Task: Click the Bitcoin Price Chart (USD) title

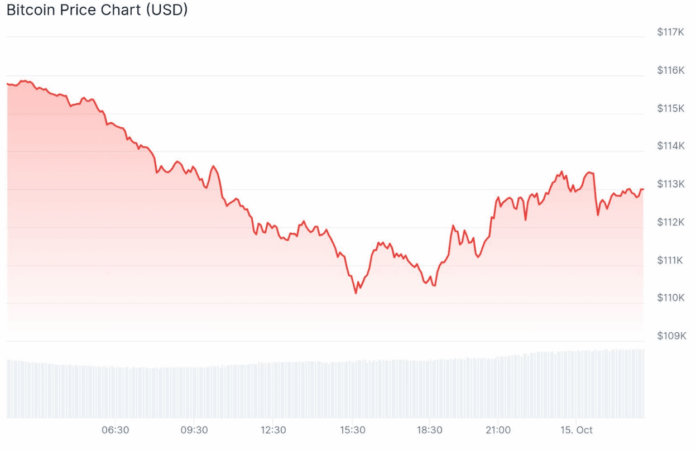Action: (x=97, y=10)
